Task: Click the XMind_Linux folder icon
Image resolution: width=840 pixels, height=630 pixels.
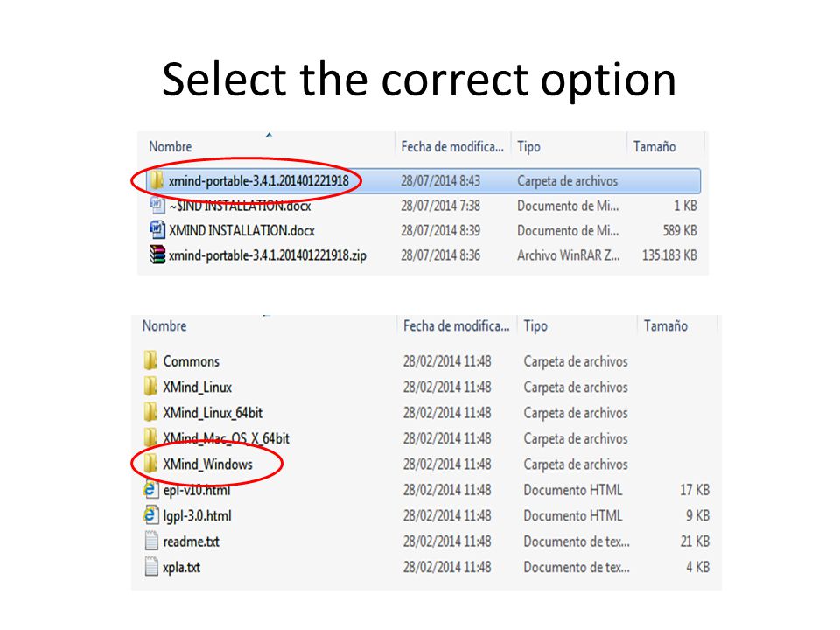Action: tap(151, 386)
